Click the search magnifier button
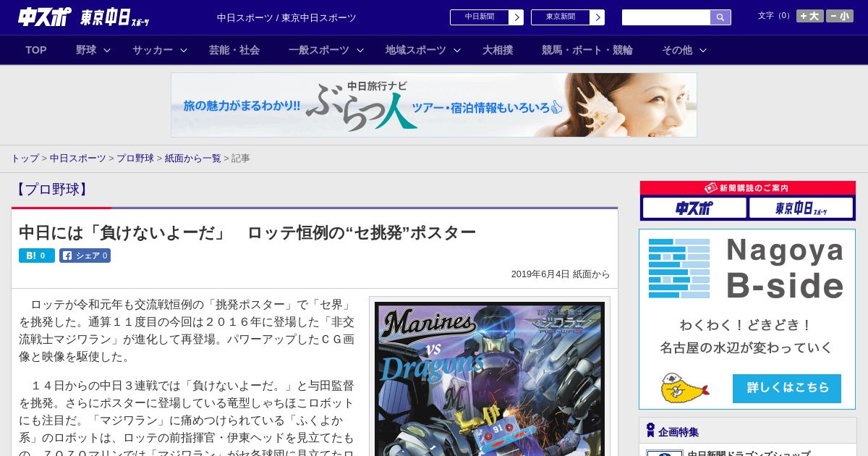Image resolution: width=868 pixels, height=456 pixels. click(x=720, y=17)
